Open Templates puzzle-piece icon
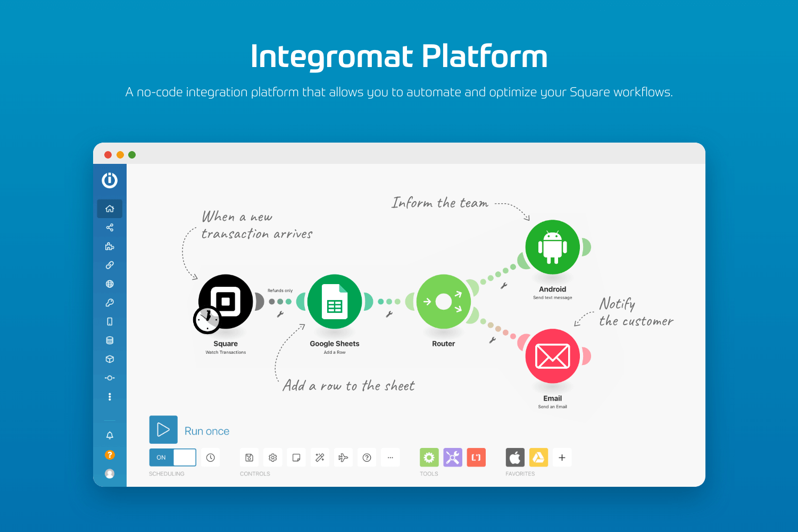 (110, 246)
